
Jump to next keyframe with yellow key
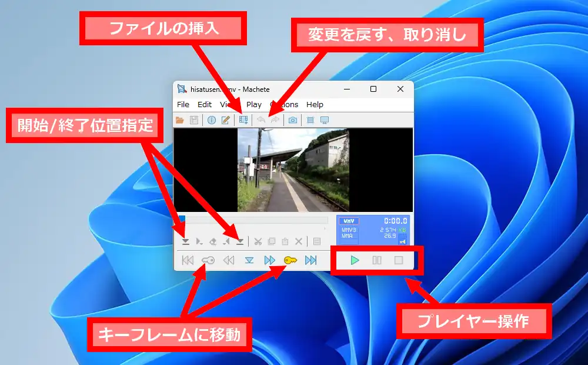pyautogui.click(x=290, y=260)
